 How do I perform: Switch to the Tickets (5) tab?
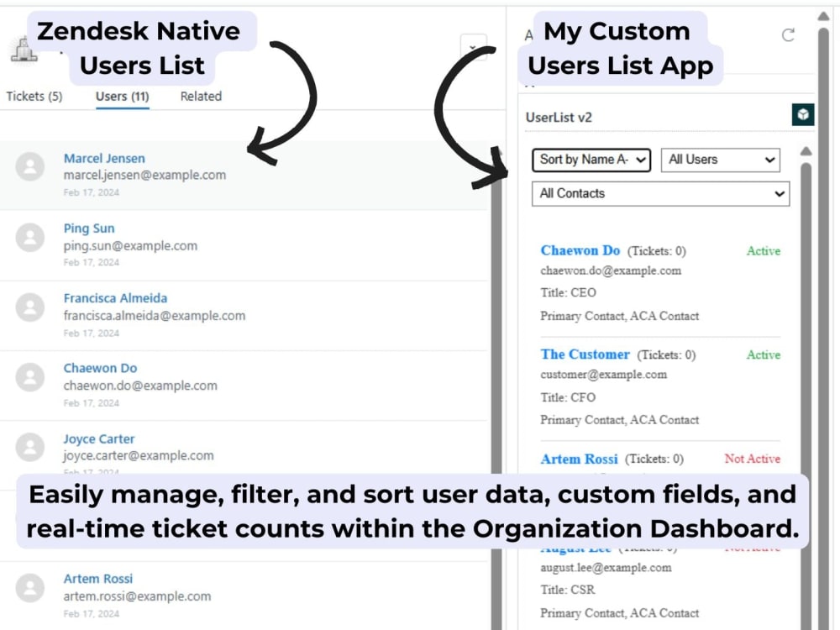point(34,97)
